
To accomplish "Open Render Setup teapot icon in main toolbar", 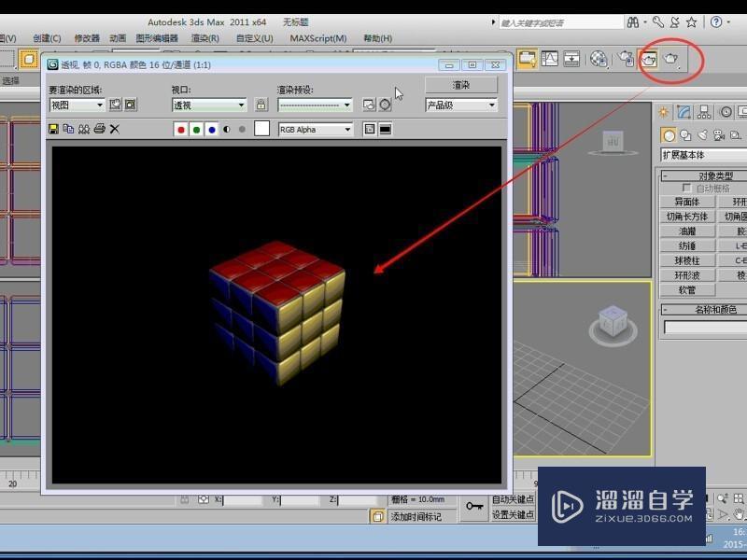I will tap(626, 59).
